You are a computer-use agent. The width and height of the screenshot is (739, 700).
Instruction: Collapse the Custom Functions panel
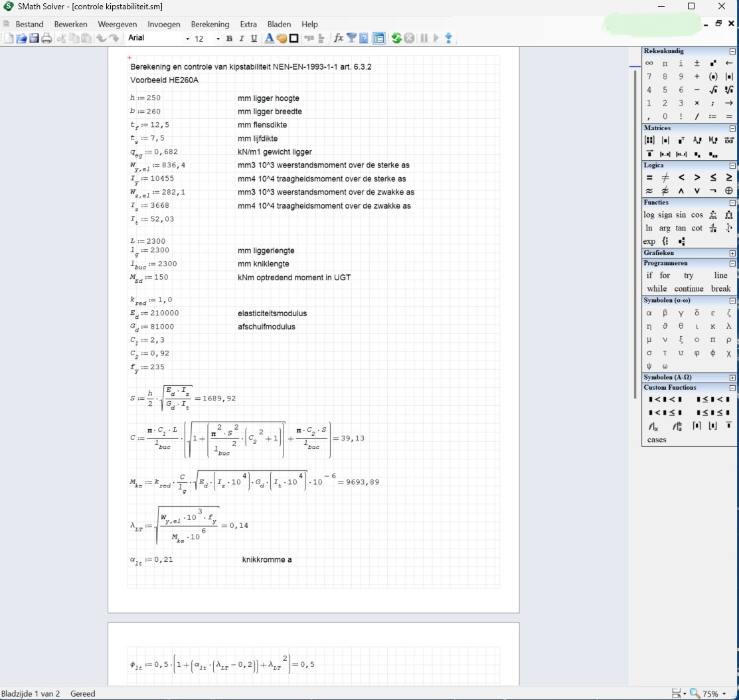point(732,388)
